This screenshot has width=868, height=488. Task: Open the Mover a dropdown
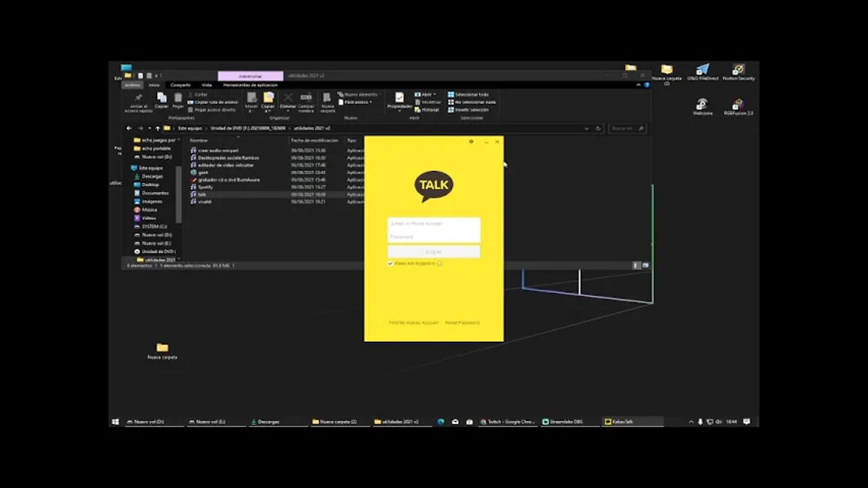[x=252, y=102]
